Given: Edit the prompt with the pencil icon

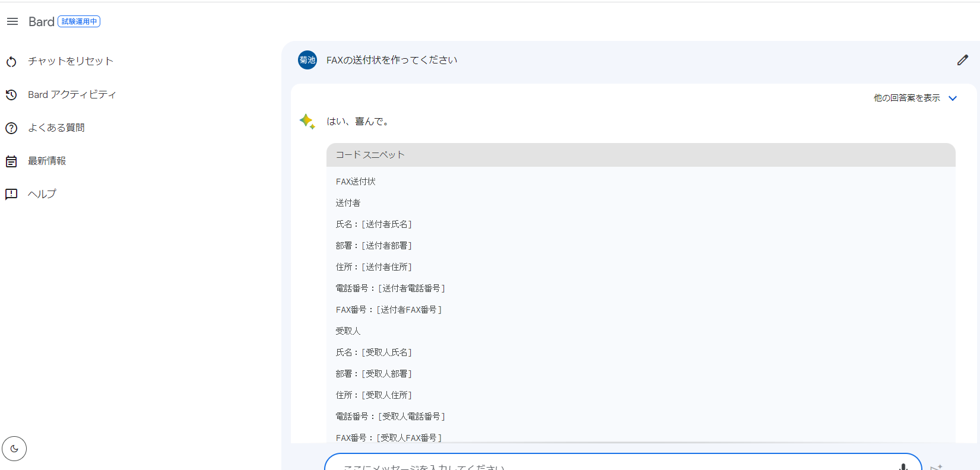Looking at the screenshot, I should [x=962, y=60].
